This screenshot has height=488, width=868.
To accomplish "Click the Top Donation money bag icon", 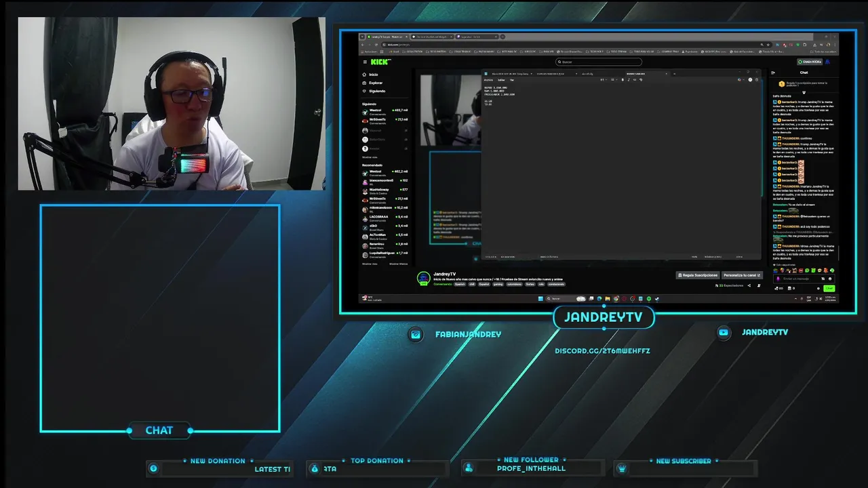I will tap(314, 468).
